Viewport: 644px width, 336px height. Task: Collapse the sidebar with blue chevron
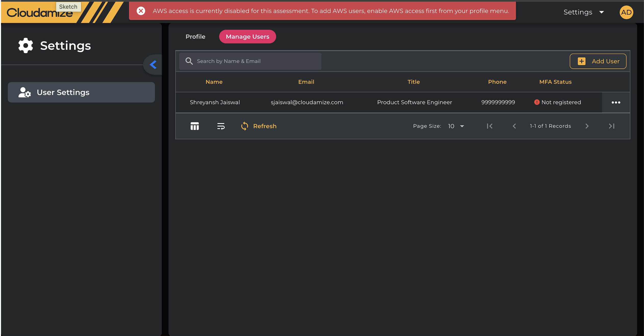(x=153, y=65)
